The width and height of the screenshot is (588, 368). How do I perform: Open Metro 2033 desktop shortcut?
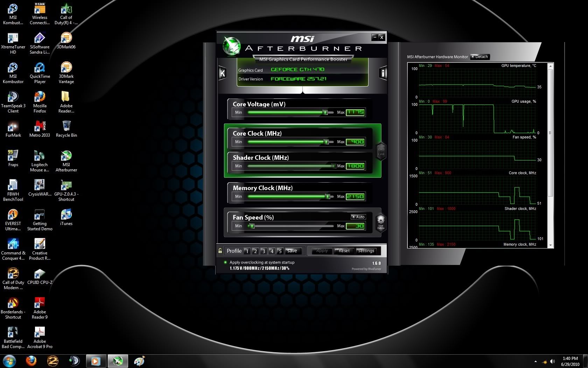40,129
